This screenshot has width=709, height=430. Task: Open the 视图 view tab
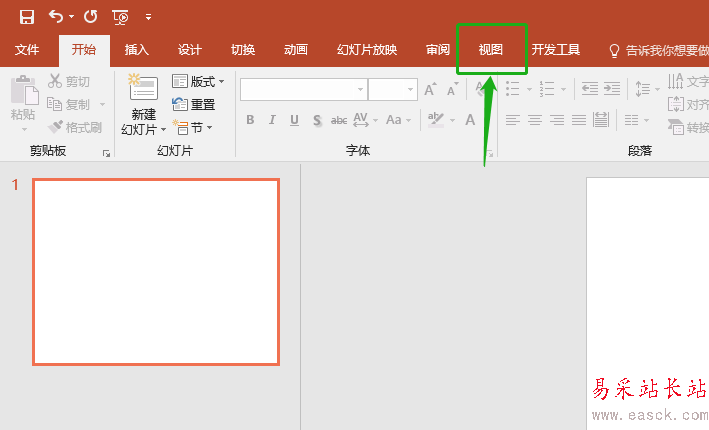(491, 50)
